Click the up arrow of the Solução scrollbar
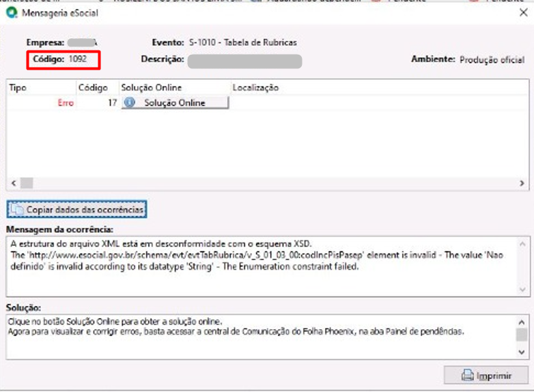Screen dimensions: 534x392 tap(522, 322)
